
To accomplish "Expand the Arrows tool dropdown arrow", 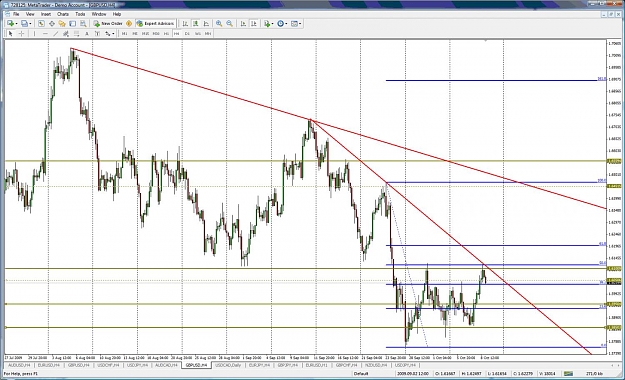I will [113, 33].
